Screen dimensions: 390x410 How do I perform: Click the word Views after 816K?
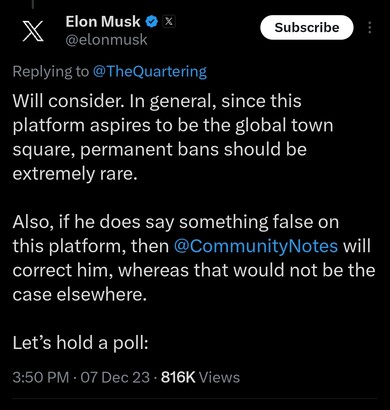pos(219,377)
